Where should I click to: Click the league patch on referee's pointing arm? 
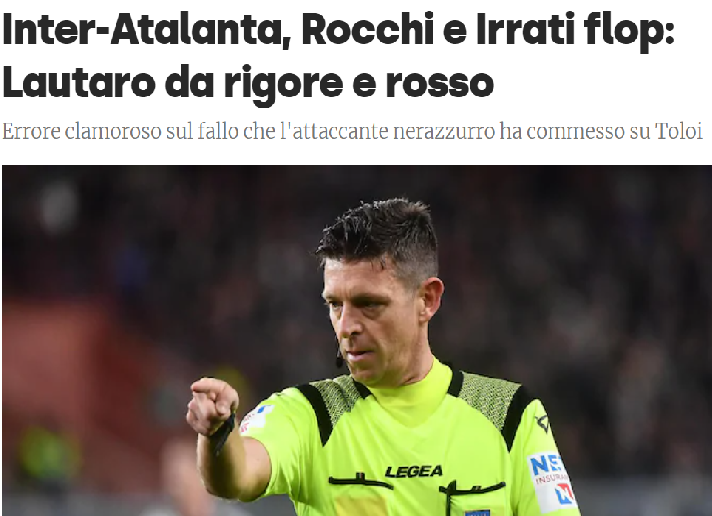coord(256,418)
